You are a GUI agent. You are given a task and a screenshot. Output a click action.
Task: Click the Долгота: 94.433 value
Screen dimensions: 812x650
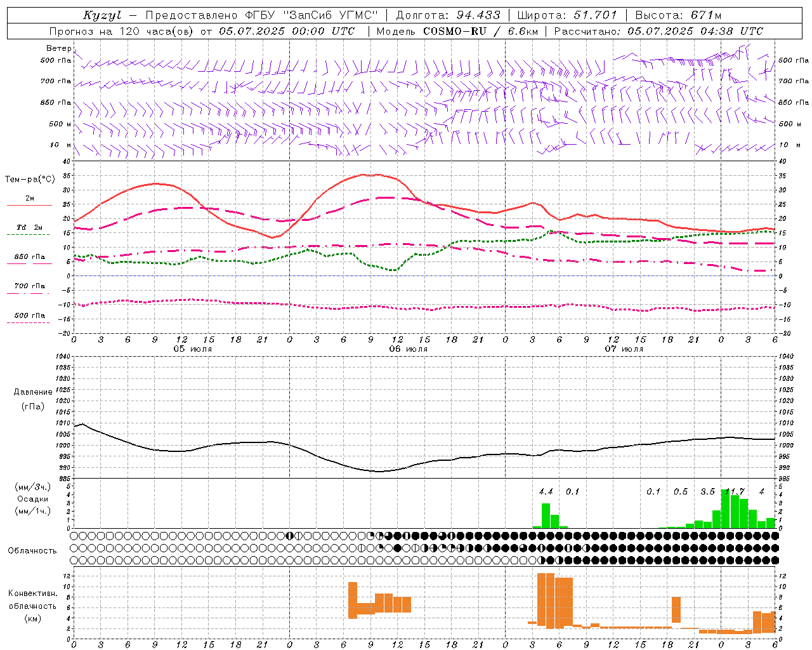tap(448, 15)
